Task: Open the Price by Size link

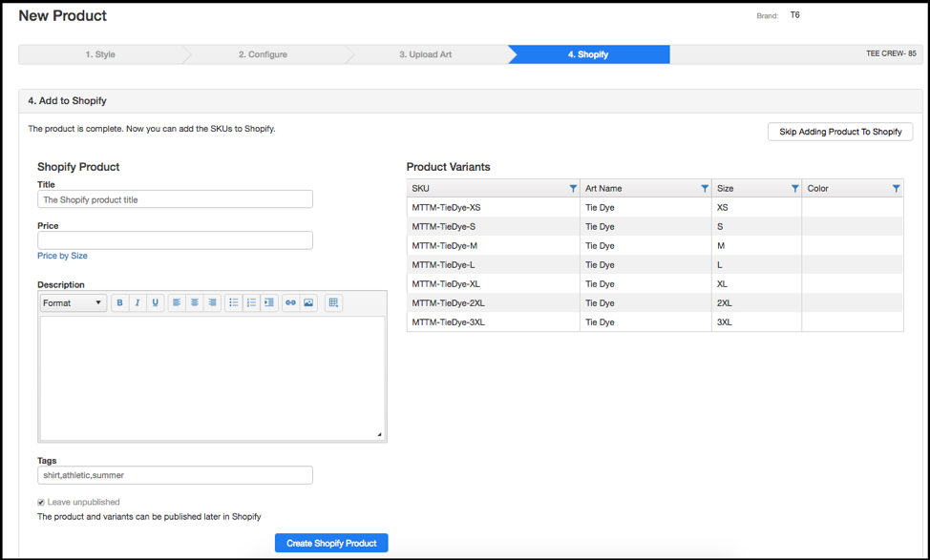Action: pyautogui.click(x=62, y=256)
